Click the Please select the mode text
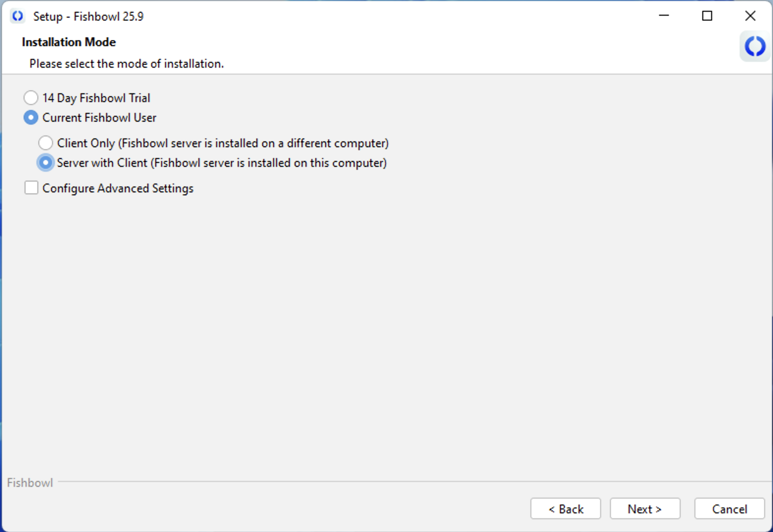773x532 pixels. 126,63
